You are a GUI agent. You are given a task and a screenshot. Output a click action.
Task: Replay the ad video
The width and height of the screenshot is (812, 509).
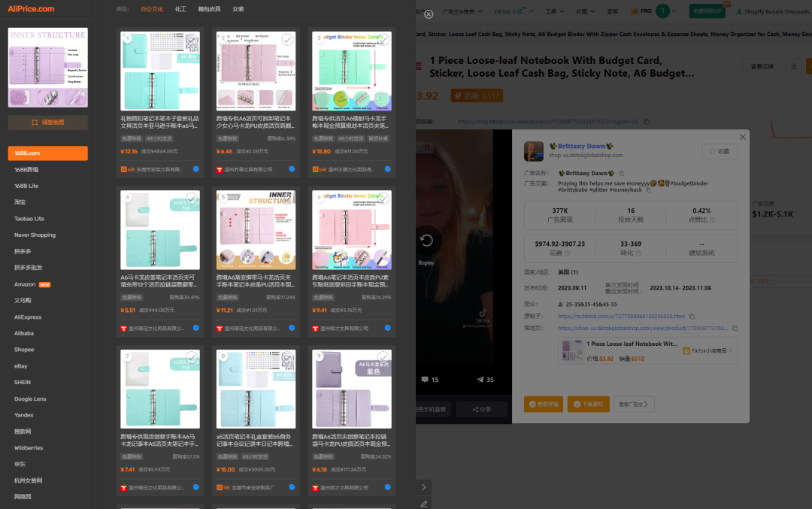coord(426,241)
